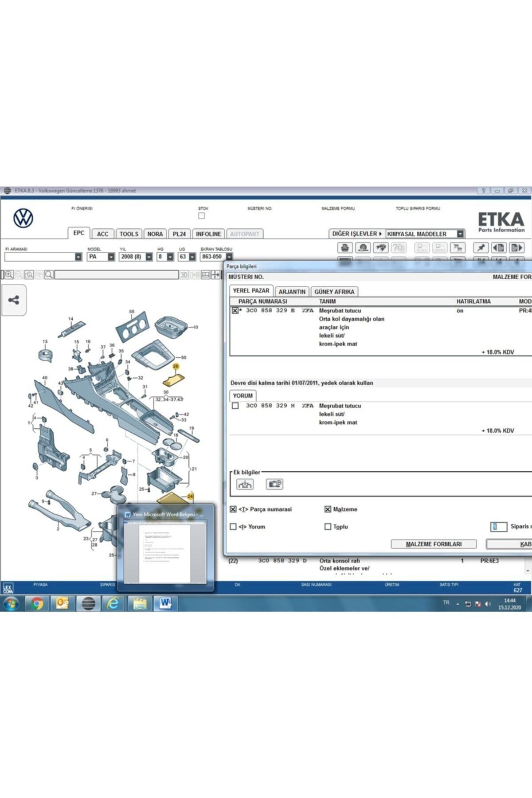Open the stamp/seal tool icon beside print

(x=363, y=247)
